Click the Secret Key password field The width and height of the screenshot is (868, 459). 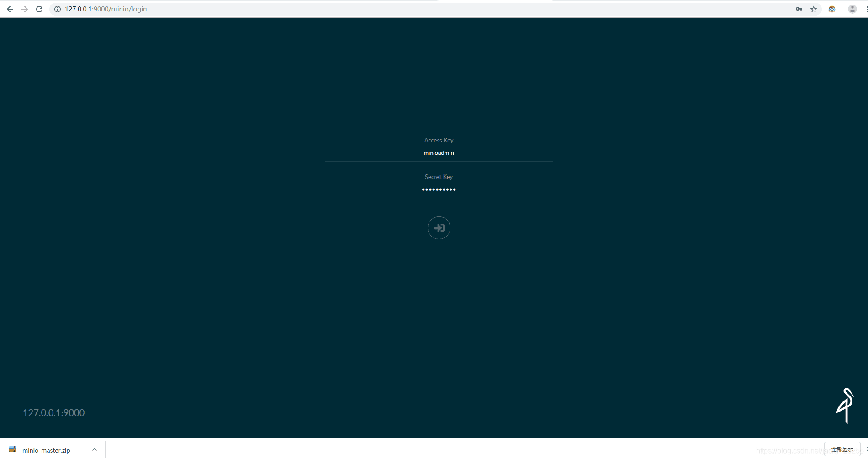(x=439, y=190)
